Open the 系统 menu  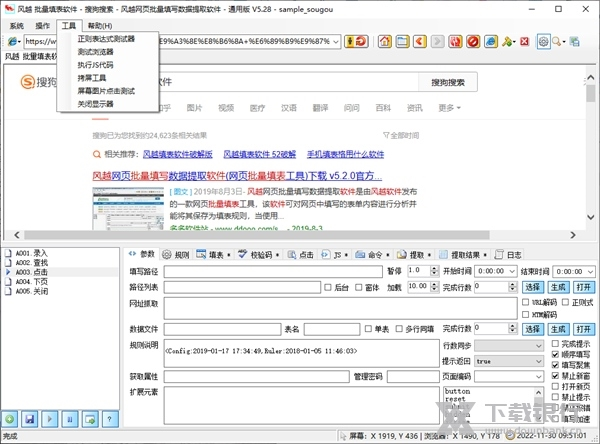pyautogui.click(x=16, y=26)
